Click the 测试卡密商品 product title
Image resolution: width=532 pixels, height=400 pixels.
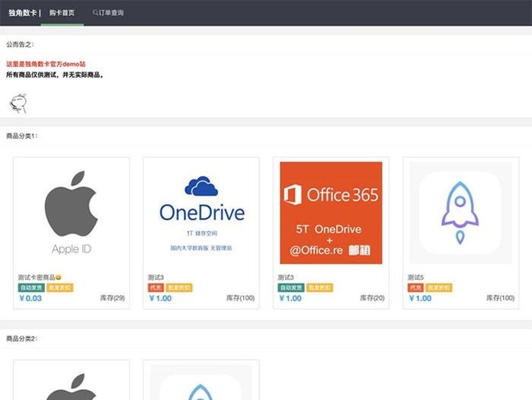[40, 277]
